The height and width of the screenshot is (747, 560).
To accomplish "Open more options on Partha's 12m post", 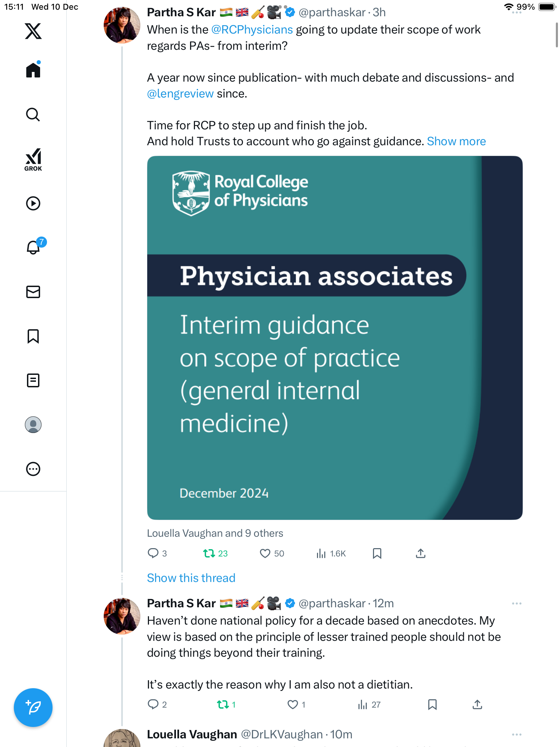I will click(x=516, y=603).
